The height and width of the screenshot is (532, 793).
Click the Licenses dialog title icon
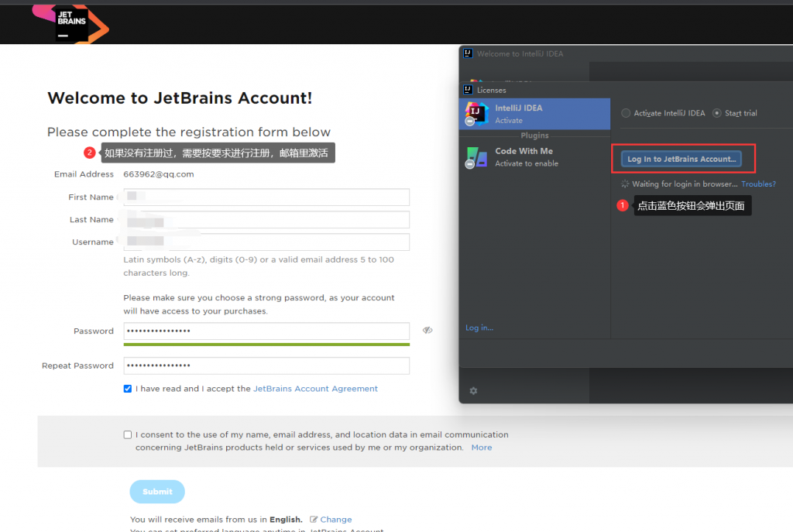click(x=468, y=90)
